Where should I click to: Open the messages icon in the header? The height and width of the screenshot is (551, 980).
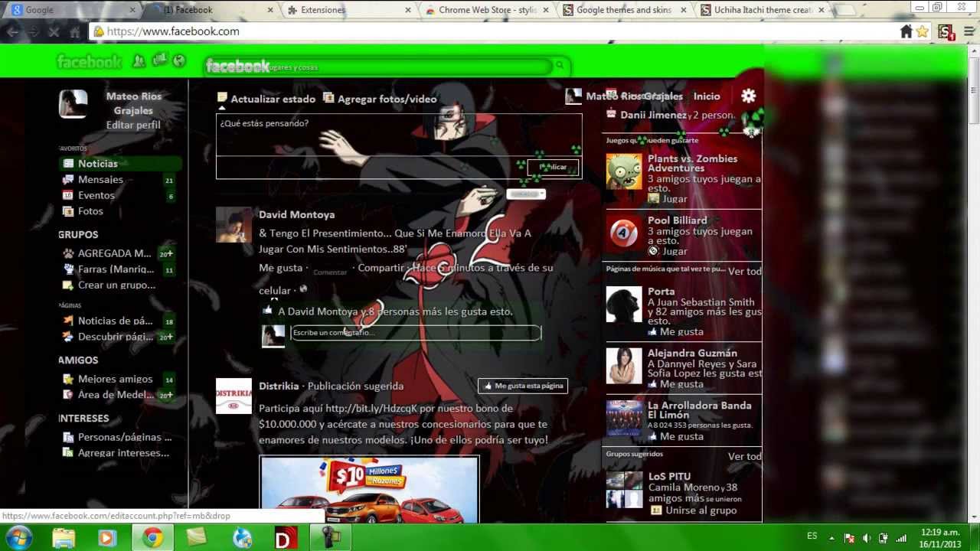(x=160, y=60)
